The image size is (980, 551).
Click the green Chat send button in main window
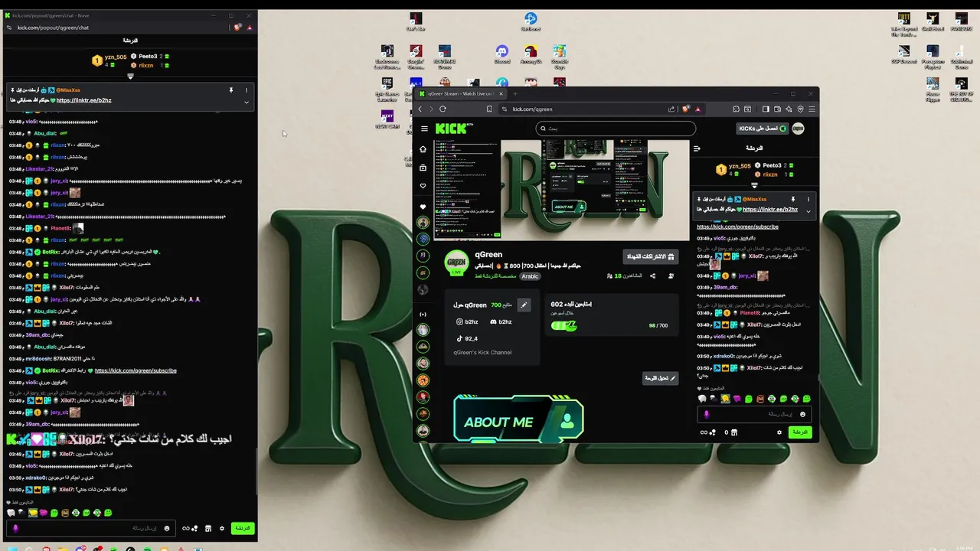click(x=799, y=432)
